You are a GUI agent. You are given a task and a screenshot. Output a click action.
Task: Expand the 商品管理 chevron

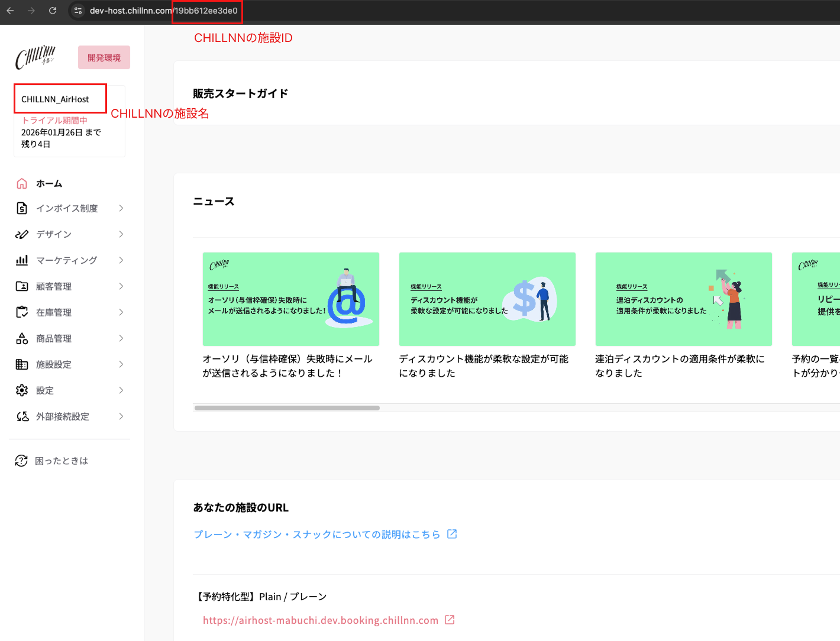(121, 338)
